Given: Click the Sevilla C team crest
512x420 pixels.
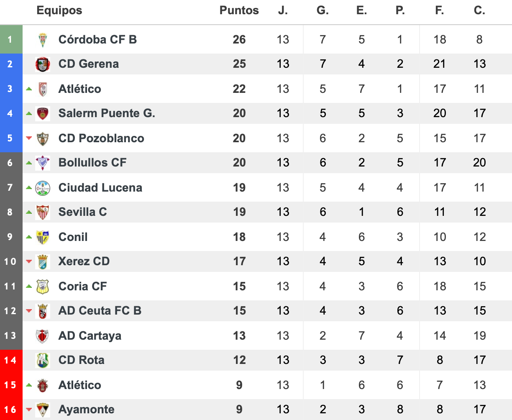Looking at the screenshot, I should [x=43, y=213].
